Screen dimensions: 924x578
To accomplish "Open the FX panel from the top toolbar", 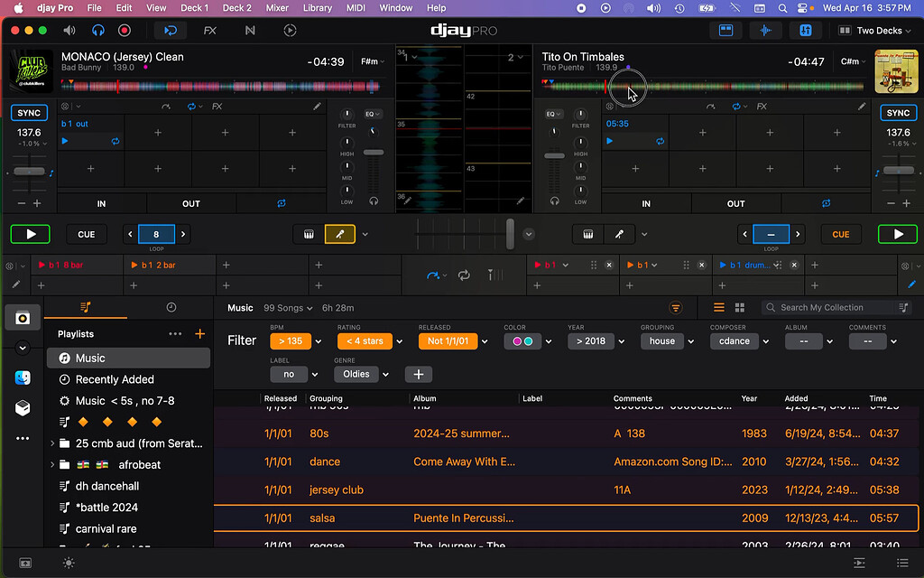I will 209,30.
